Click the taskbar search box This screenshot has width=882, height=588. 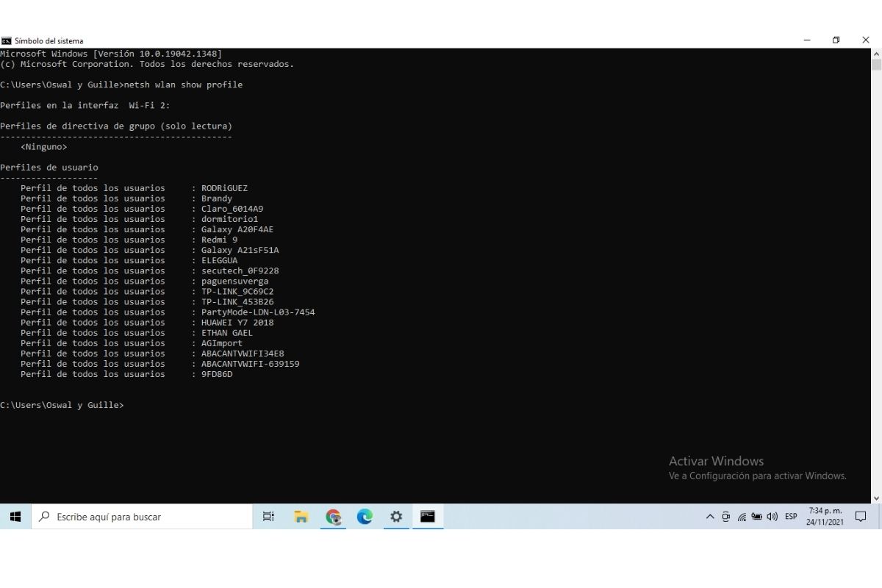pos(142,517)
